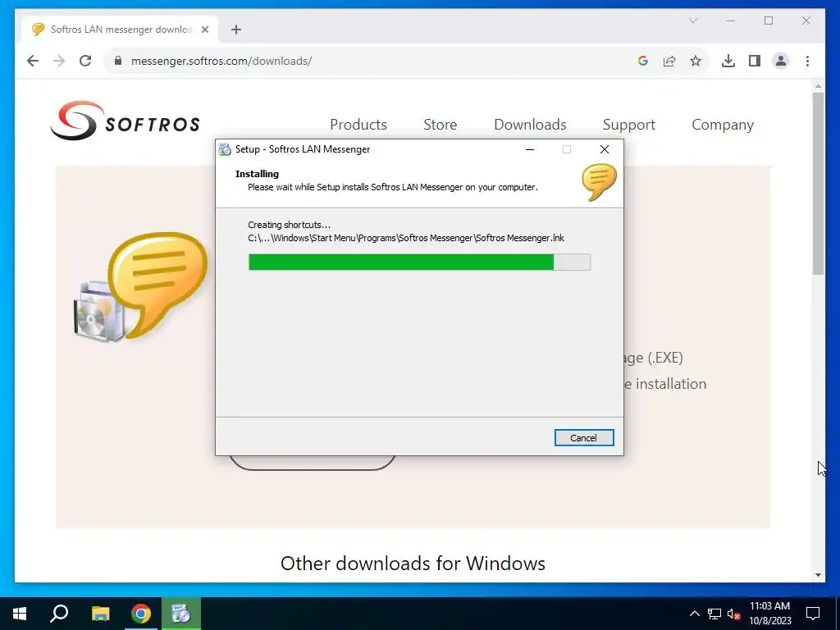The image size is (840, 630).
Task: Click the large messenger installer image
Action: (x=140, y=287)
